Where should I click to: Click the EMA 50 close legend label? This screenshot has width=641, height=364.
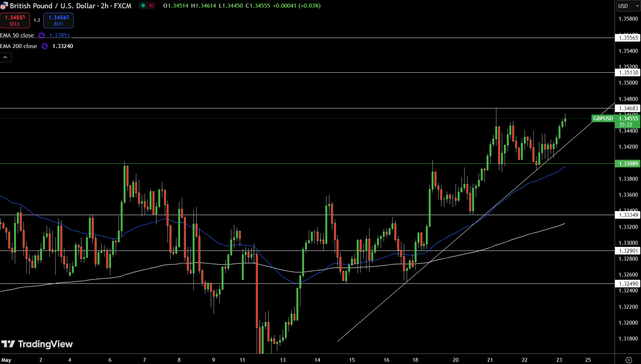[17, 35]
